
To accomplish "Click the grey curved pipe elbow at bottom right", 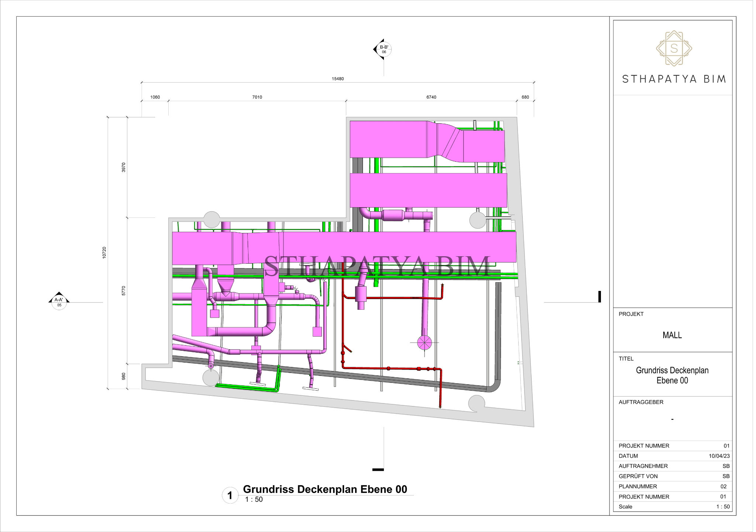I will [x=495, y=387].
